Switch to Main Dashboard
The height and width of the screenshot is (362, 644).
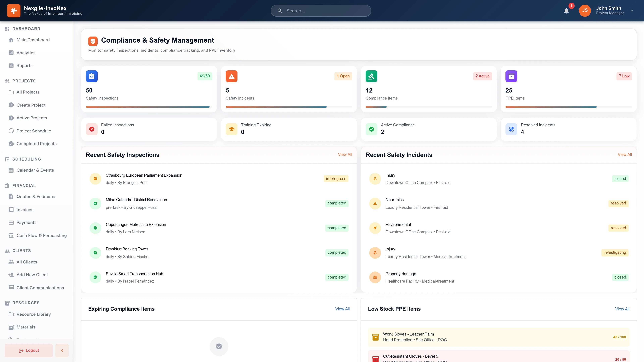tap(33, 40)
